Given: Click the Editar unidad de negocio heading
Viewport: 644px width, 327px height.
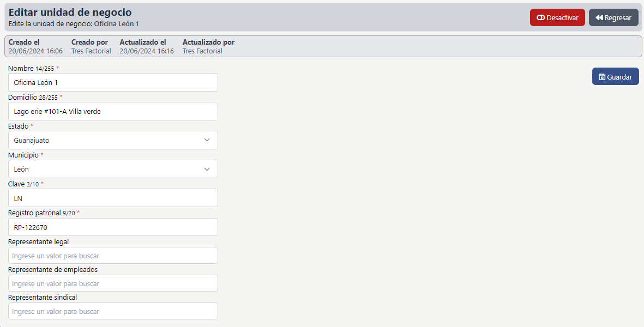Looking at the screenshot, I should (70, 12).
